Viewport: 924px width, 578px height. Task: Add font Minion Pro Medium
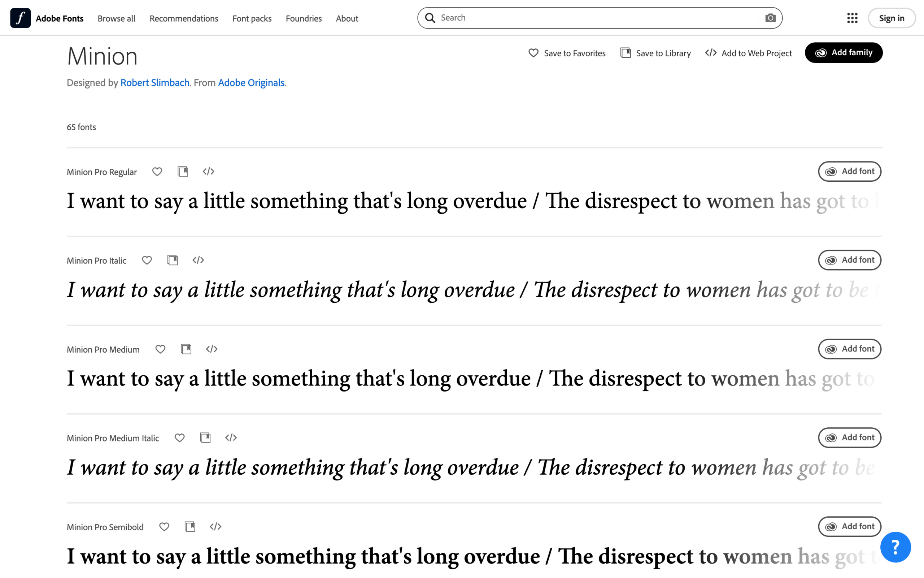coord(850,349)
